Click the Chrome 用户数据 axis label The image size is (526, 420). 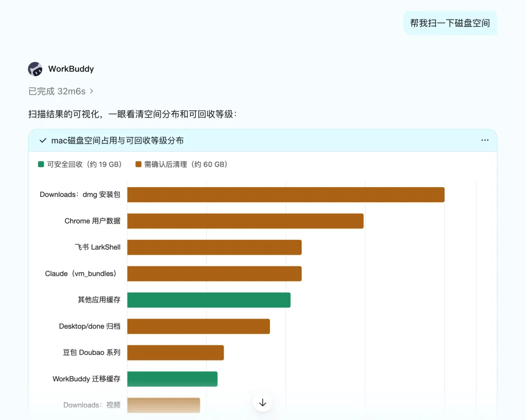[x=92, y=221]
